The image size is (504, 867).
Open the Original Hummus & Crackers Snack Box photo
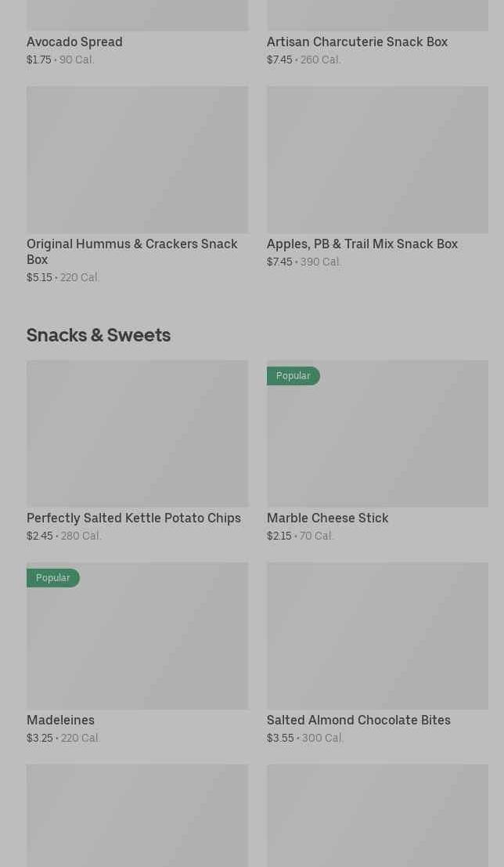click(137, 159)
